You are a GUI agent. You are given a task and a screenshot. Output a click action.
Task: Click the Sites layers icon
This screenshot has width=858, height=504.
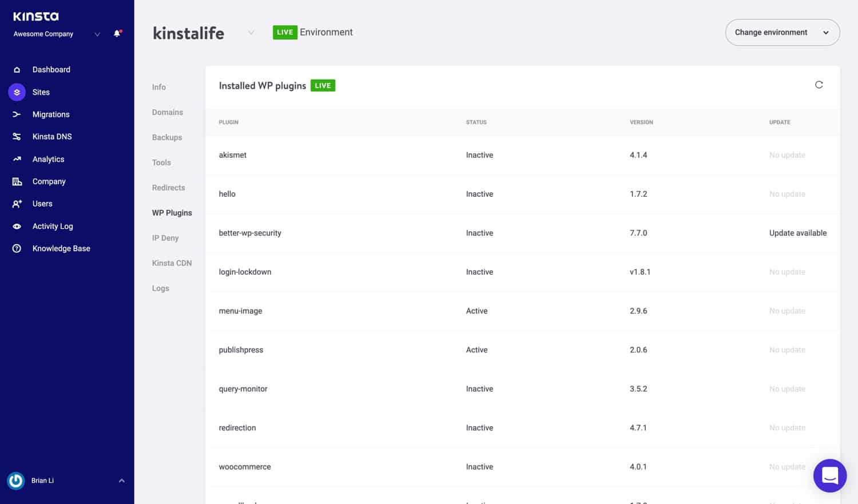pos(17,92)
